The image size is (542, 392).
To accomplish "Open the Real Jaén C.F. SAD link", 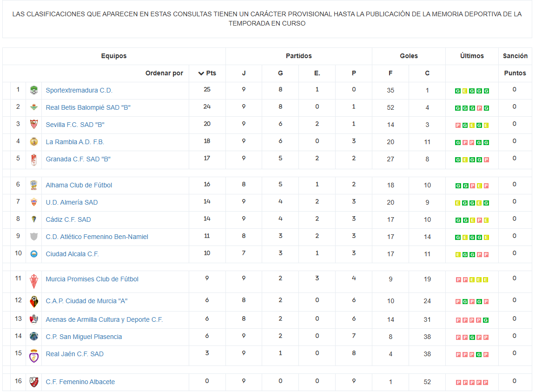I will click(x=75, y=354).
